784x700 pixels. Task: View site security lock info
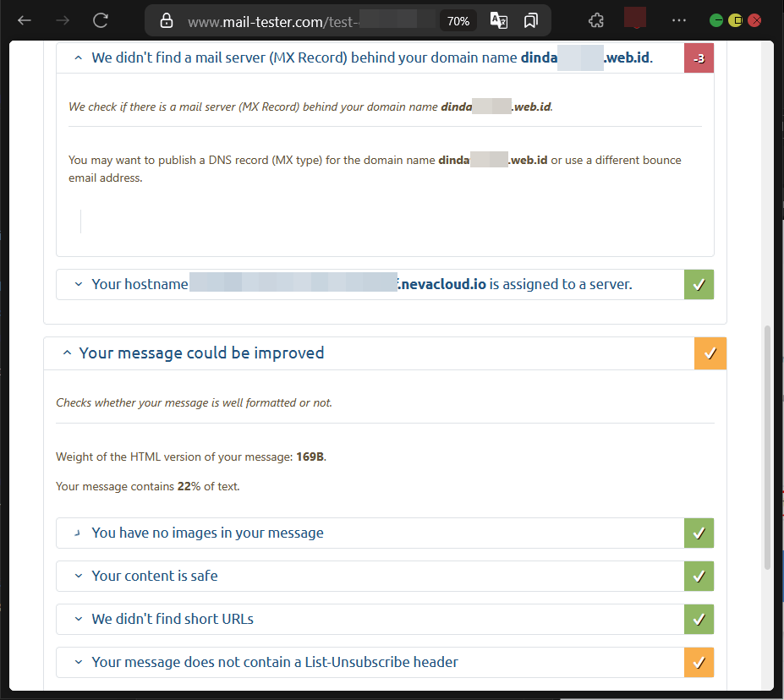tap(167, 20)
